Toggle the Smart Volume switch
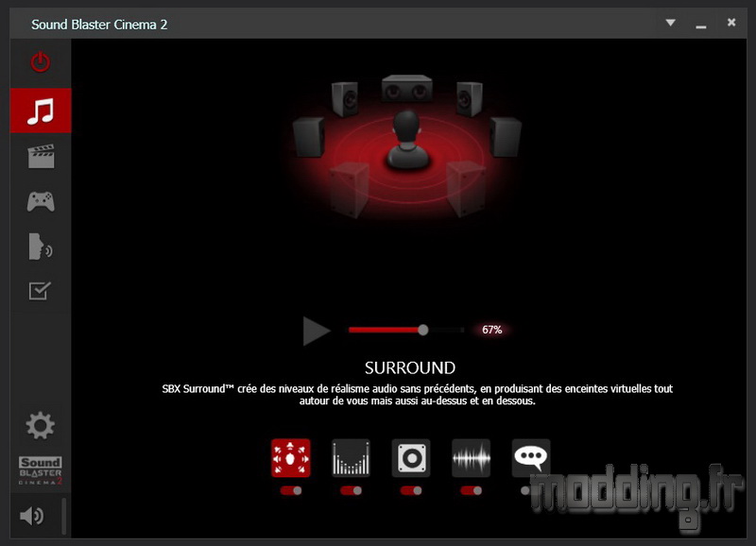This screenshot has width=756, height=546. pos(471,490)
